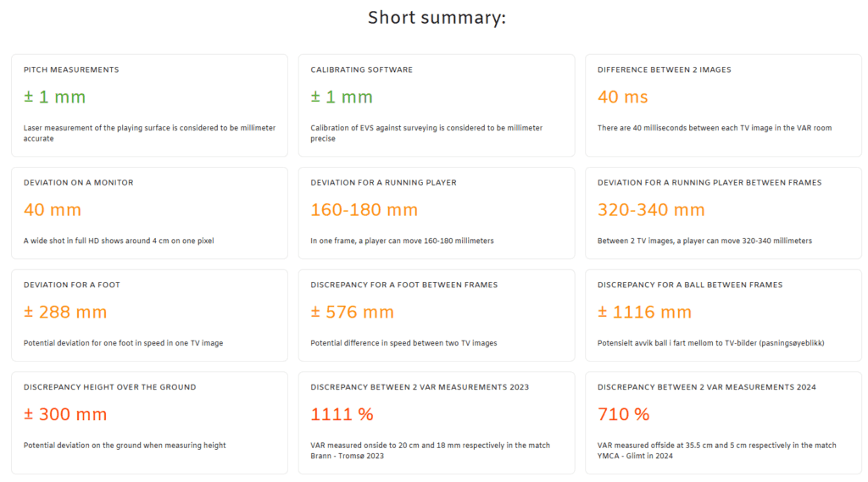
Task: Click the ± 300 mm height value
Action: click(67, 415)
